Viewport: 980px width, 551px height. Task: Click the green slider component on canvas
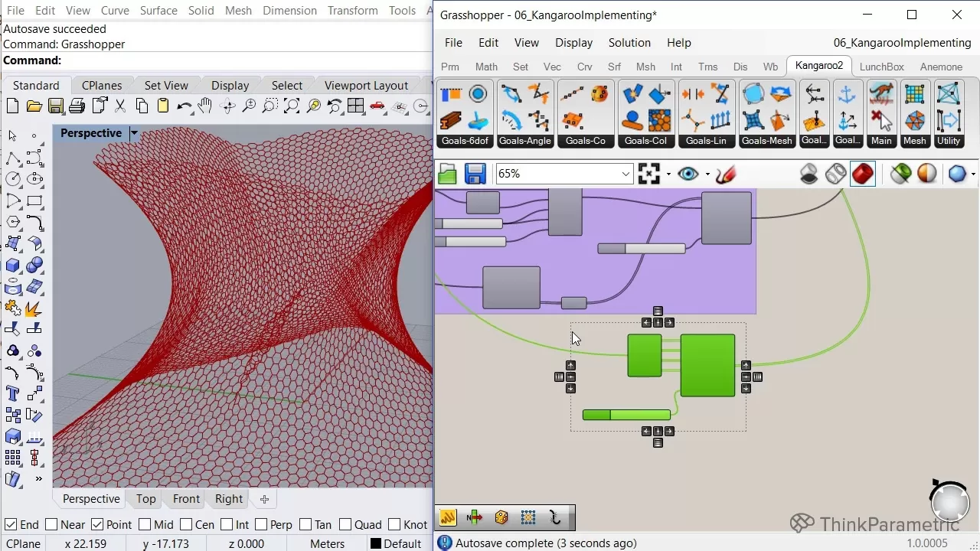(626, 415)
